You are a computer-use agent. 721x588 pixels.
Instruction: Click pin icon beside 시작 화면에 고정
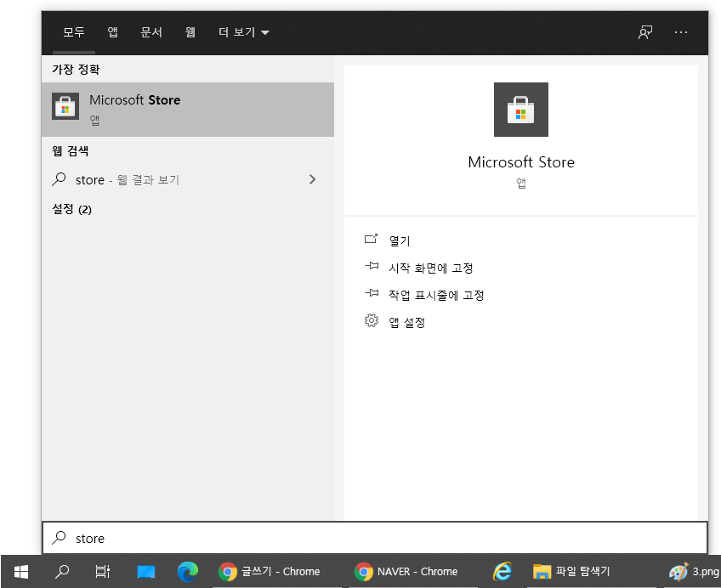[x=372, y=266]
